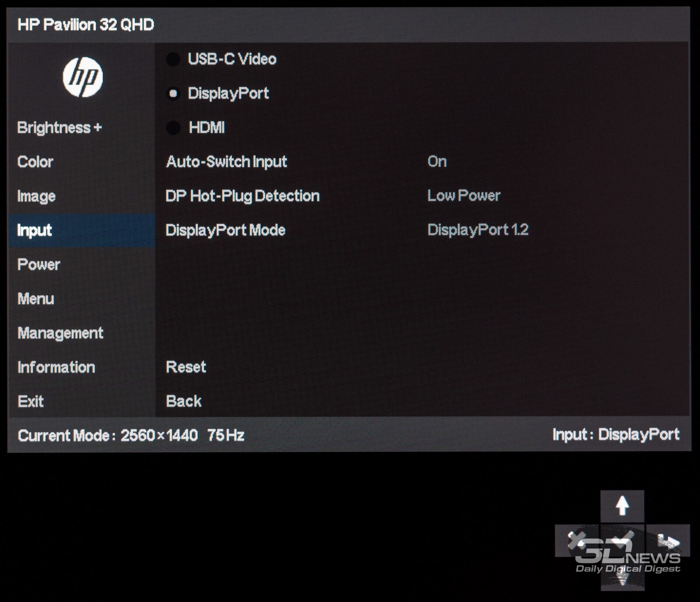Click the Current Mode 2560×1440 75Hz status
The image size is (700, 602).
[131, 436]
